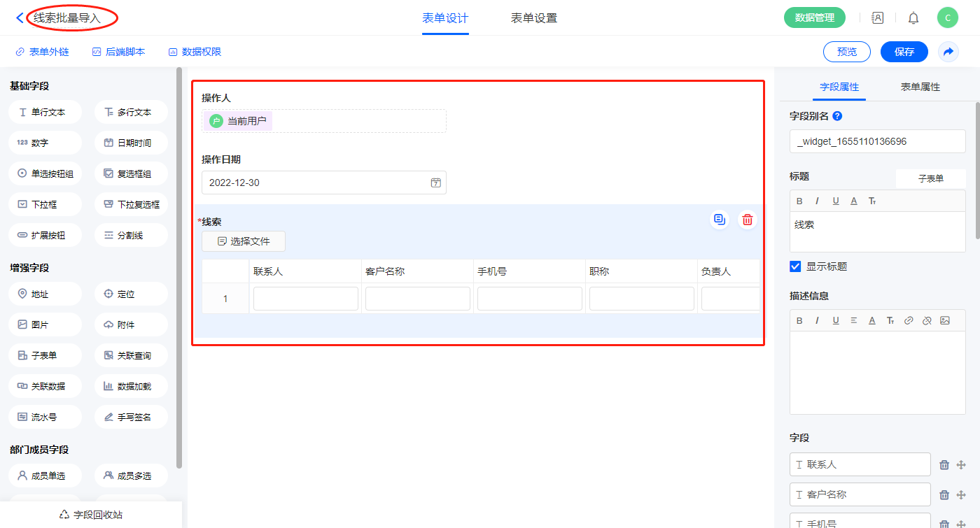Screen dimensions: 980x528
Task: Click the share arrow icon
Action: tap(948, 52)
